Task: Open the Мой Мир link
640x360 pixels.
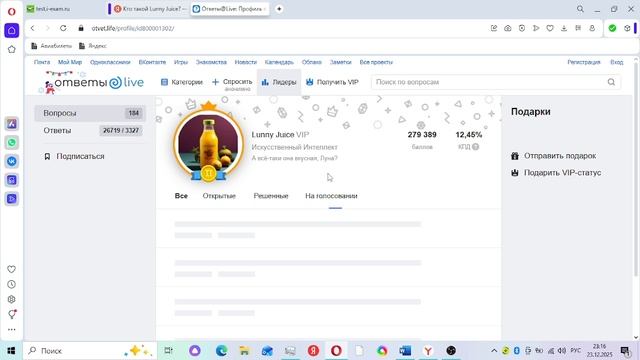Action: pos(70,62)
